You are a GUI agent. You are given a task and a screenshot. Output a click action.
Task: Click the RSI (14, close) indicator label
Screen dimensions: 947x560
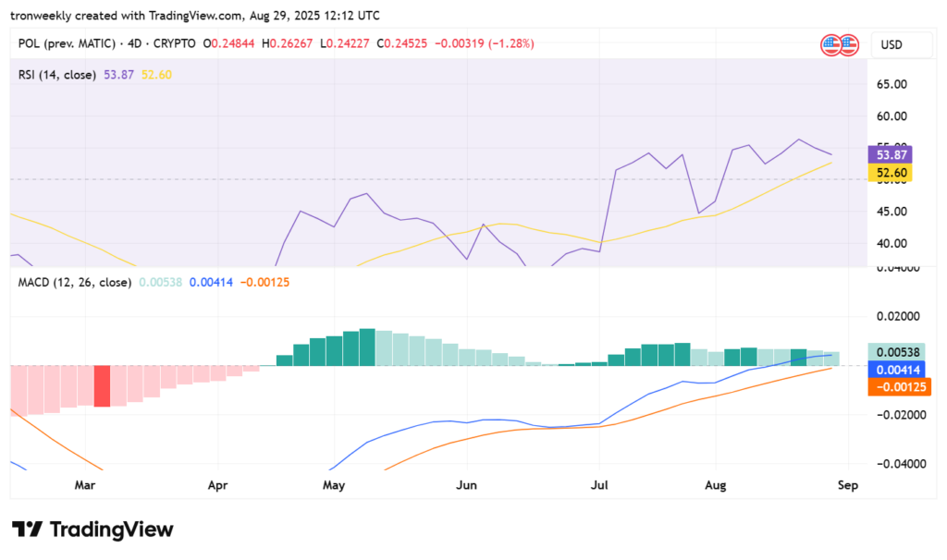56,74
